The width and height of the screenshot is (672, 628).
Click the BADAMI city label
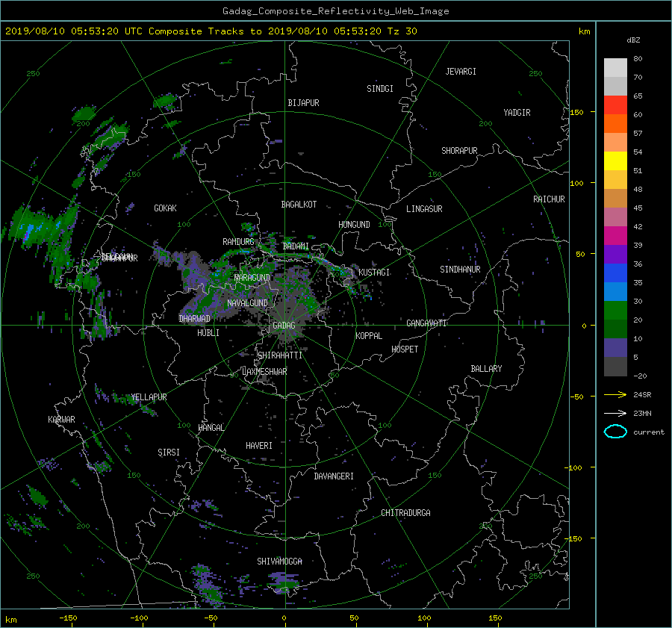point(296,246)
